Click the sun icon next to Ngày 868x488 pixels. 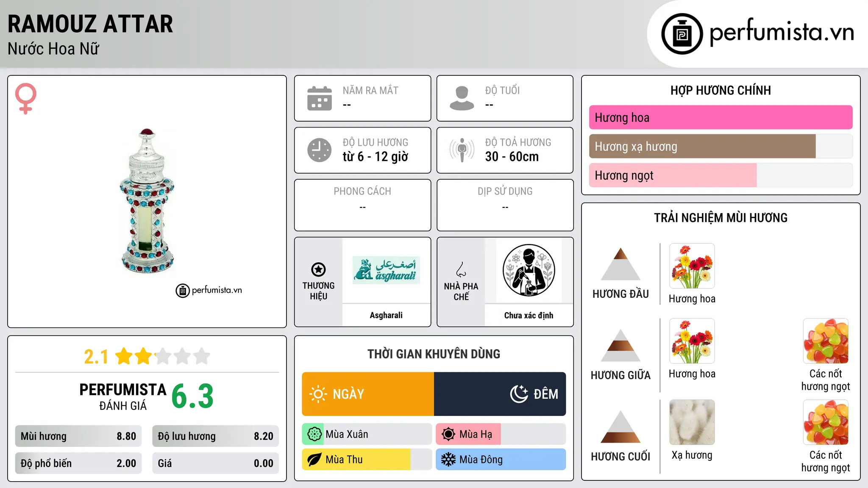[318, 394]
